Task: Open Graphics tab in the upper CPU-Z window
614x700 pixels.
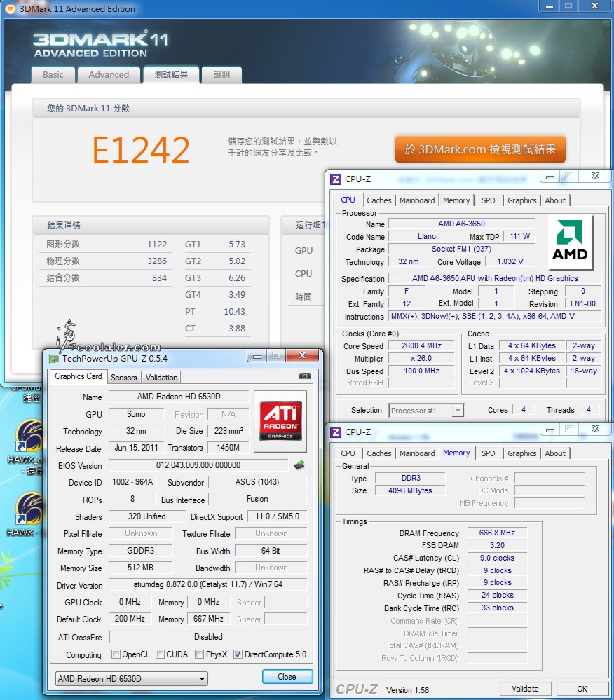Action: click(521, 200)
